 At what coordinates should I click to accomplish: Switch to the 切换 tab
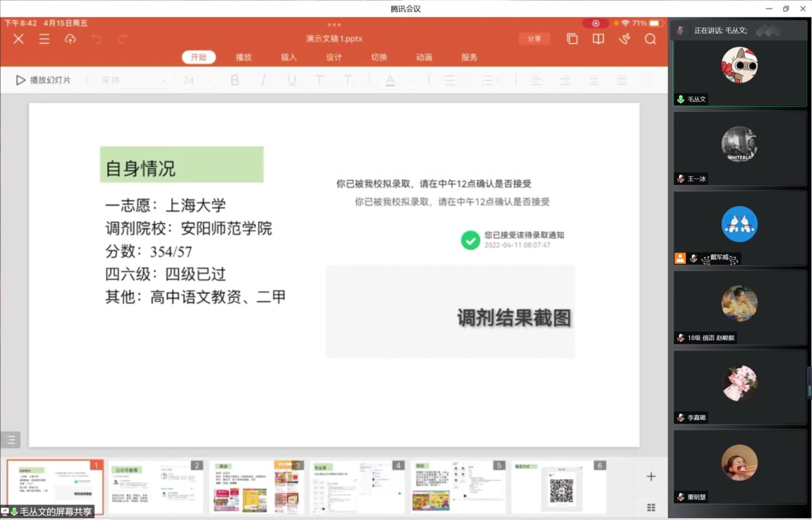pos(379,57)
